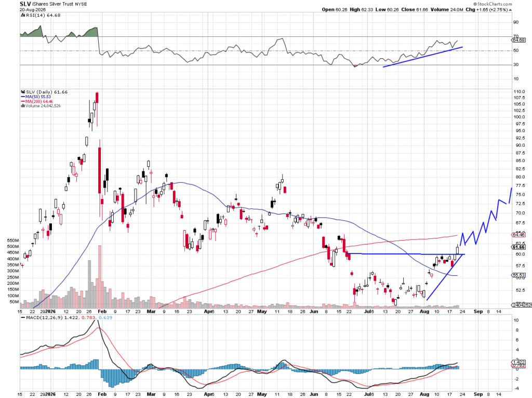Image resolution: width=532 pixels, height=398 pixels.
Task: Click the volume bars icon in legend
Action: [23, 106]
